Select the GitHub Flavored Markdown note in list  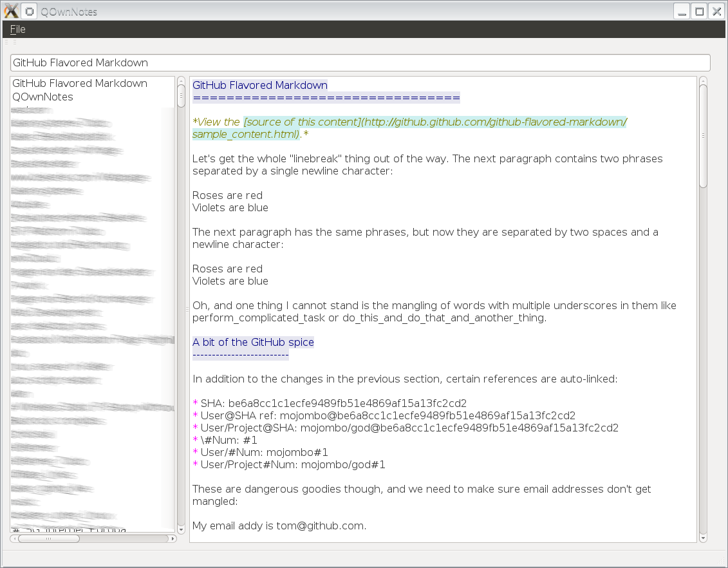[x=80, y=84]
